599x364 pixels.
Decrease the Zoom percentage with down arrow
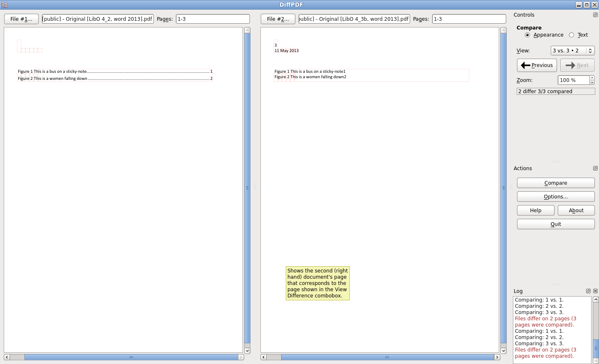coord(592,82)
